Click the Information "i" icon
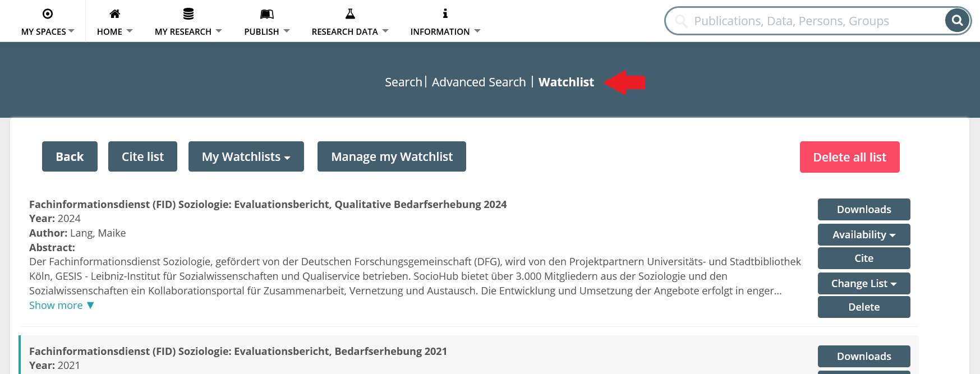 pyautogui.click(x=445, y=14)
